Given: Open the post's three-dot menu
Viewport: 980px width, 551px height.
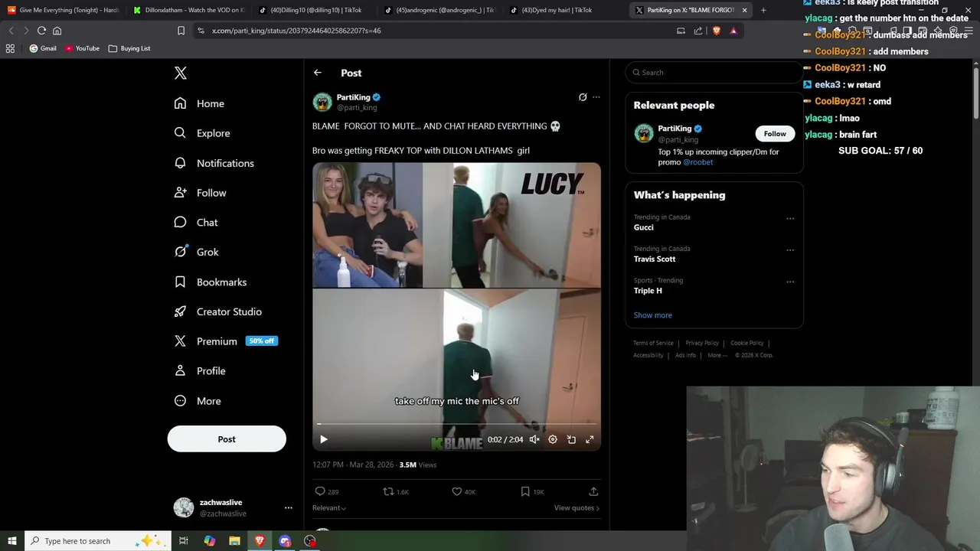Looking at the screenshot, I should point(596,97).
